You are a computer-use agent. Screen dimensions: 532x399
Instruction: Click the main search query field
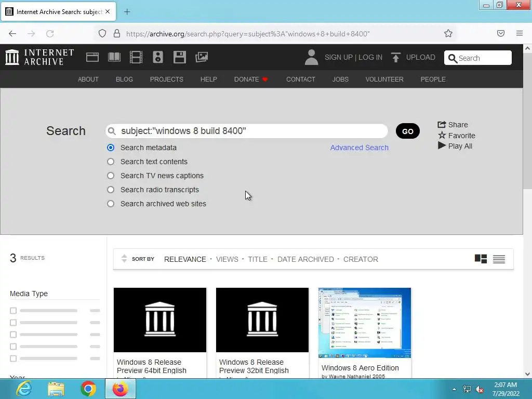click(x=247, y=131)
